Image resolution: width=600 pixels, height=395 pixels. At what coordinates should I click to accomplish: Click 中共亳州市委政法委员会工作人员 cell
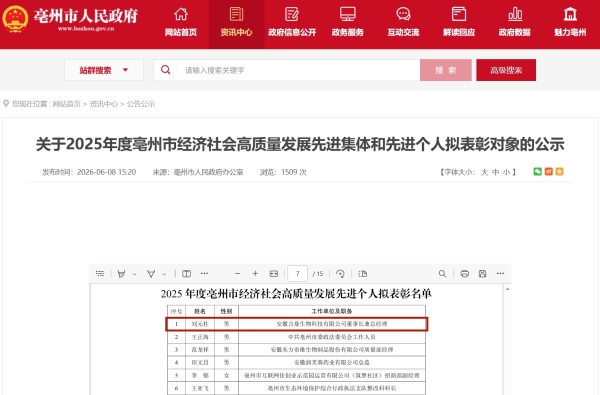(x=332, y=337)
